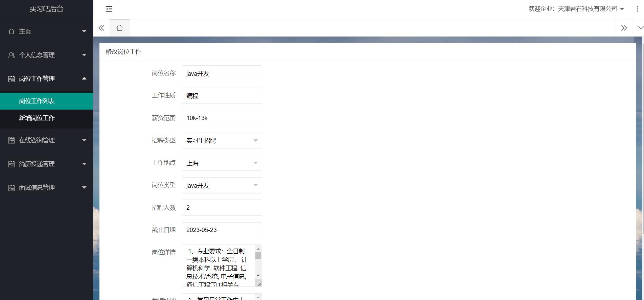The image size is (644, 300).
Task: Click the 简历投递管理 sidebar icon
Action: click(11, 164)
